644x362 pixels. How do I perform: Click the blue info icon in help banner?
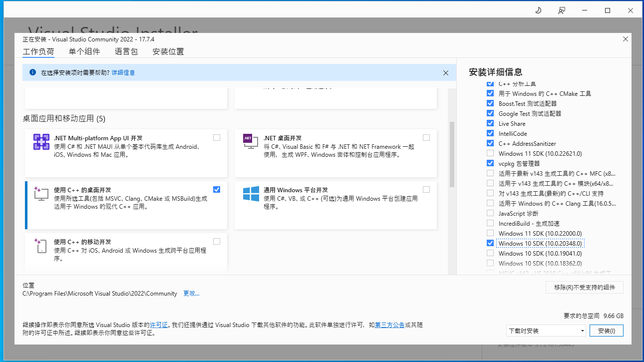click(33, 72)
